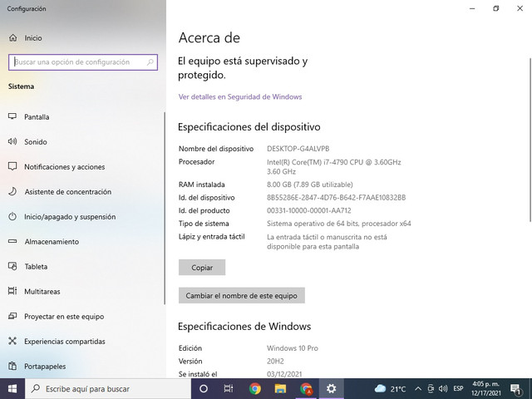
Task: Click the install date 03/12/2021
Action: 284,374
